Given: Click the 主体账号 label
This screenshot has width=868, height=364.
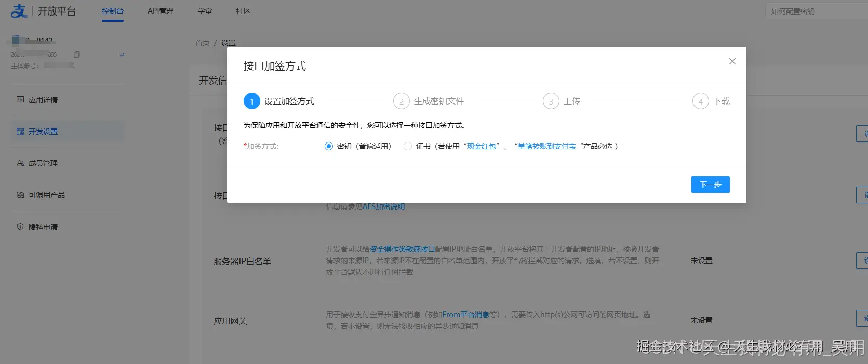Looking at the screenshot, I should click(24, 66).
